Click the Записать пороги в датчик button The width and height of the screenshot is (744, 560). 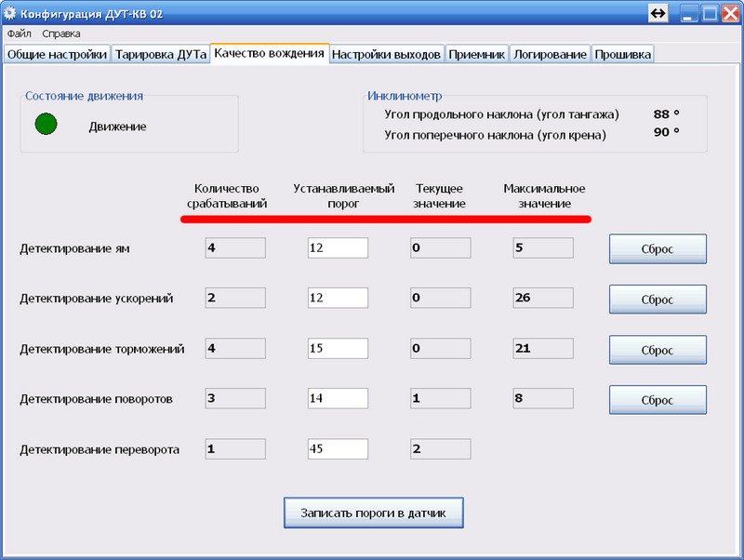pyautogui.click(x=372, y=513)
